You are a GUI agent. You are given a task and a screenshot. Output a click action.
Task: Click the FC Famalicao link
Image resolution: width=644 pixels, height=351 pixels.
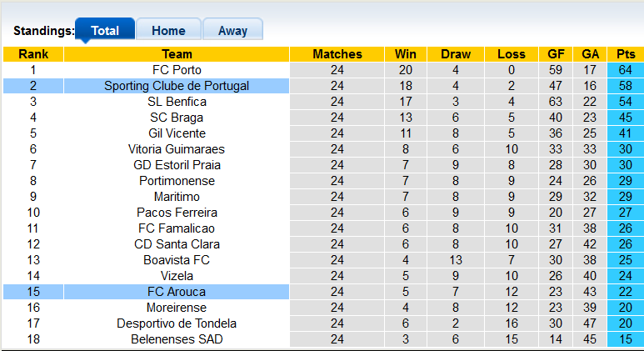(177, 228)
